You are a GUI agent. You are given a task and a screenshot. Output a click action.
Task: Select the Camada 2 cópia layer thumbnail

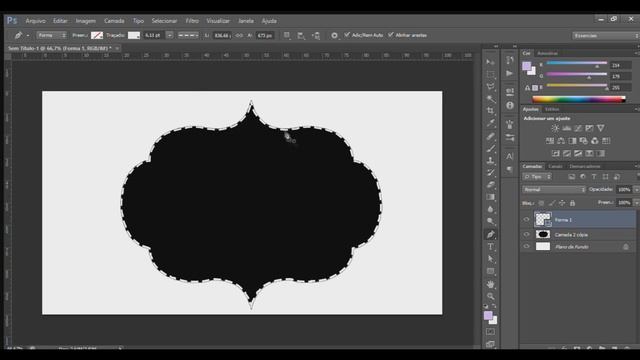coord(542,234)
